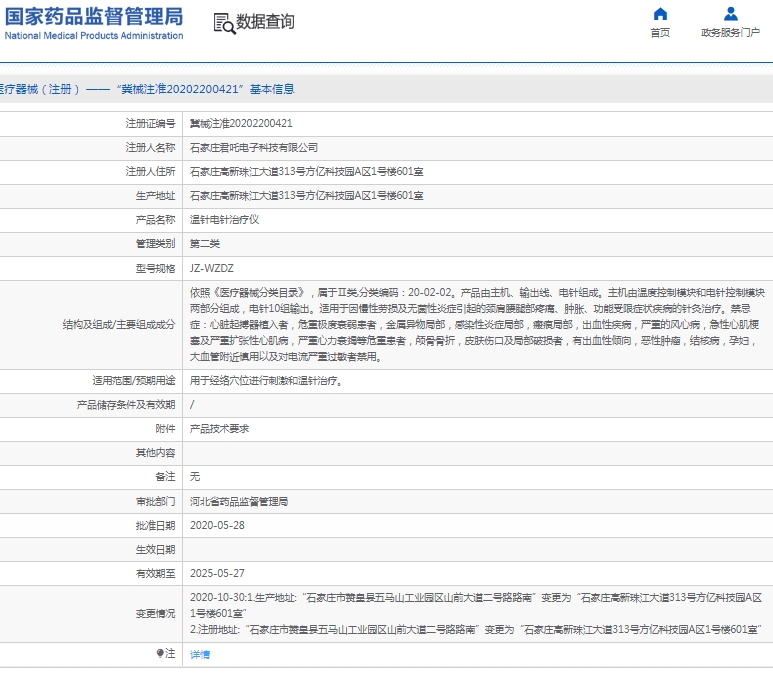Image resolution: width=773 pixels, height=674 pixels.
Task: Click the 型号规格 label
Action: click(155, 268)
